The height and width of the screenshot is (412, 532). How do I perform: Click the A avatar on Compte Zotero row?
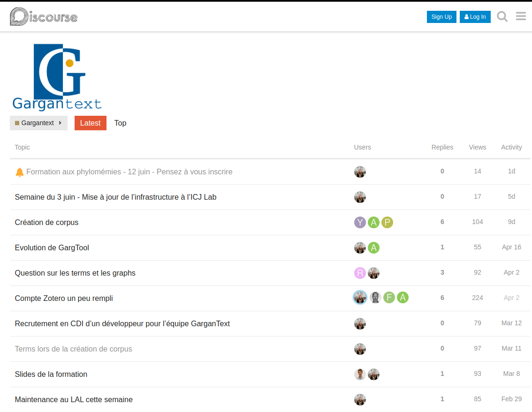pyautogui.click(x=403, y=297)
